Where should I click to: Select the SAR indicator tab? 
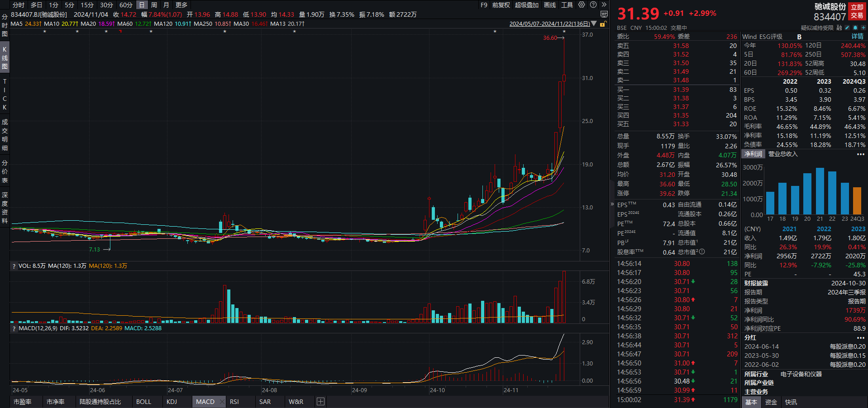tap(265, 402)
